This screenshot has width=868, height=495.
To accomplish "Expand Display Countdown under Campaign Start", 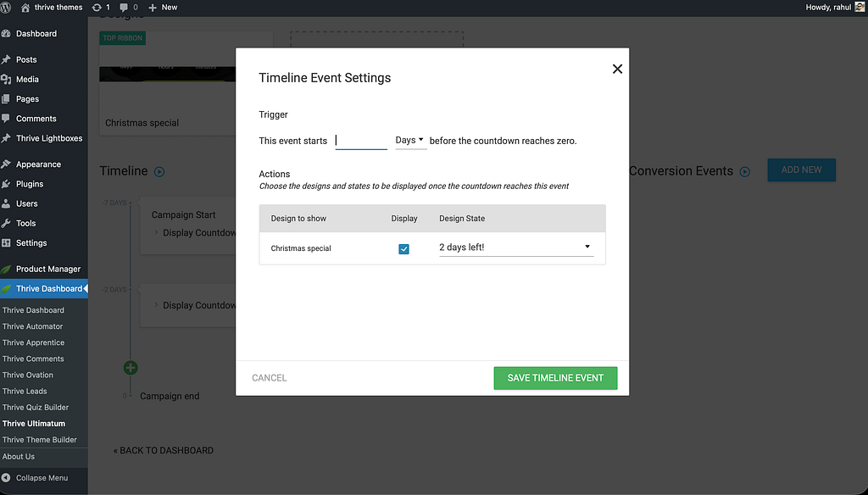I will 156,232.
